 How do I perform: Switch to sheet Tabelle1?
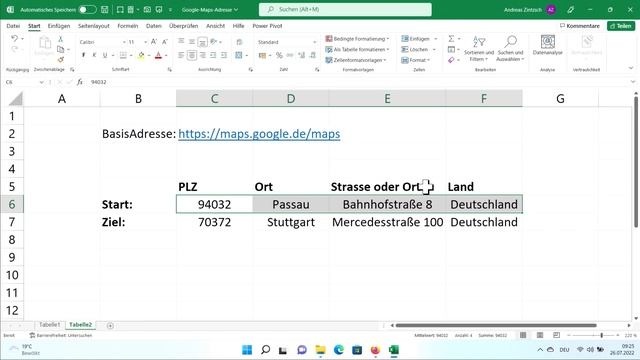pos(49,324)
